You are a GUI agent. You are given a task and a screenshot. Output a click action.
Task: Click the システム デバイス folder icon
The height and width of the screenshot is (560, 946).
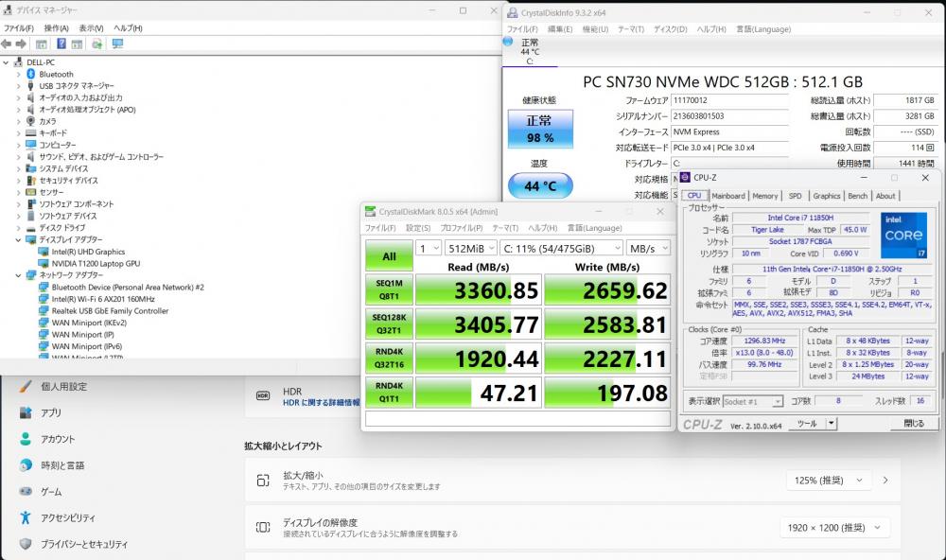click(31, 168)
